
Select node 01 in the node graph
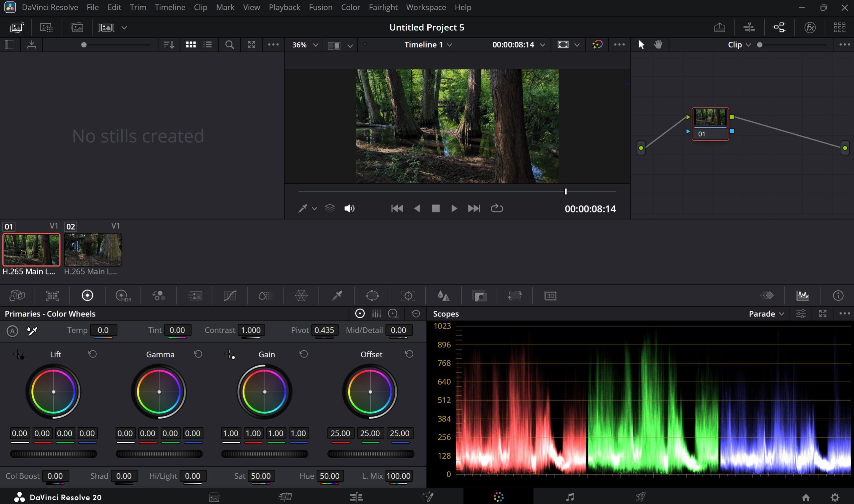[710, 124]
